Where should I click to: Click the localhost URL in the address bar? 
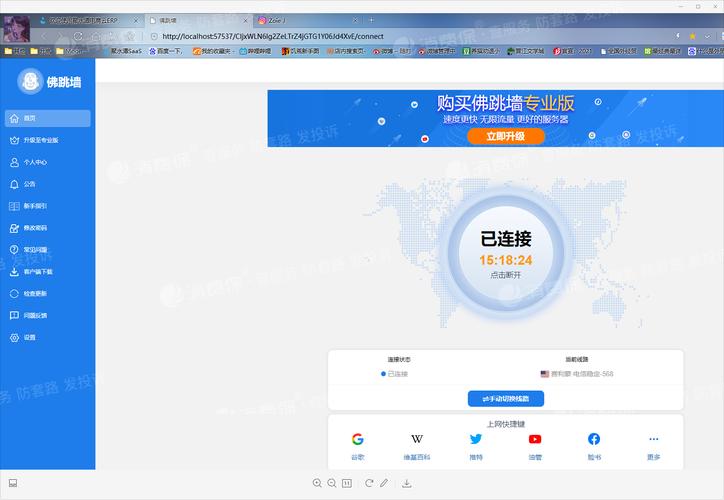point(273,36)
